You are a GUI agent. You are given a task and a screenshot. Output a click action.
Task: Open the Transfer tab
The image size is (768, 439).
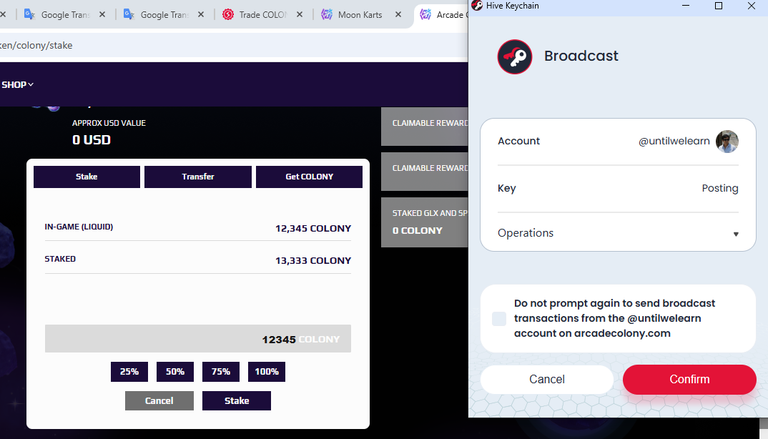click(x=198, y=177)
